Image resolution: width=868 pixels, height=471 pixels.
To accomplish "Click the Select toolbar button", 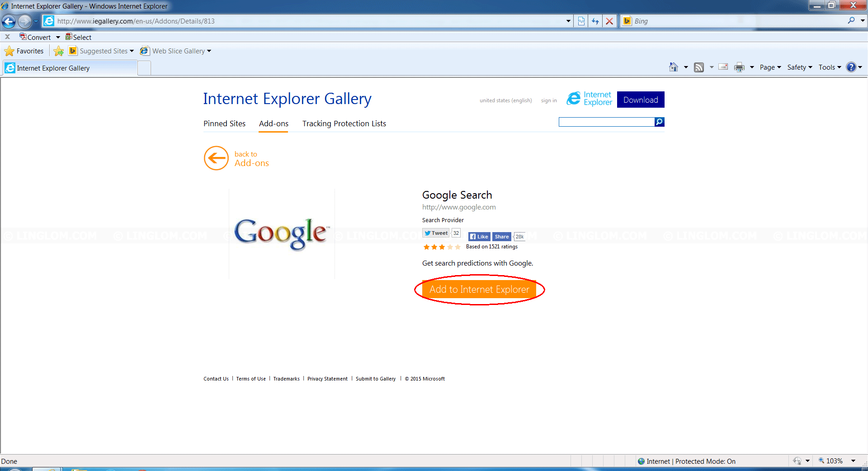I will pos(78,37).
